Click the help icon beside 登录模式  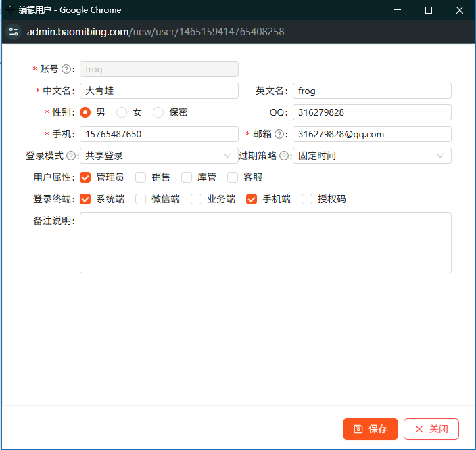71,156
